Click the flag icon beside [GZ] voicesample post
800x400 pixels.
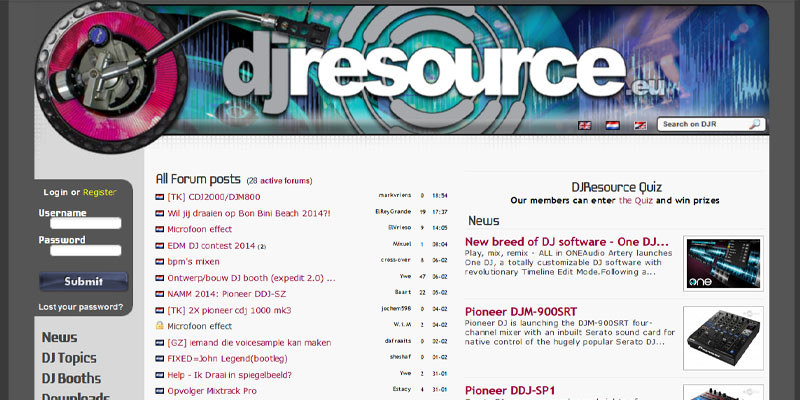(x=160, y=342)
